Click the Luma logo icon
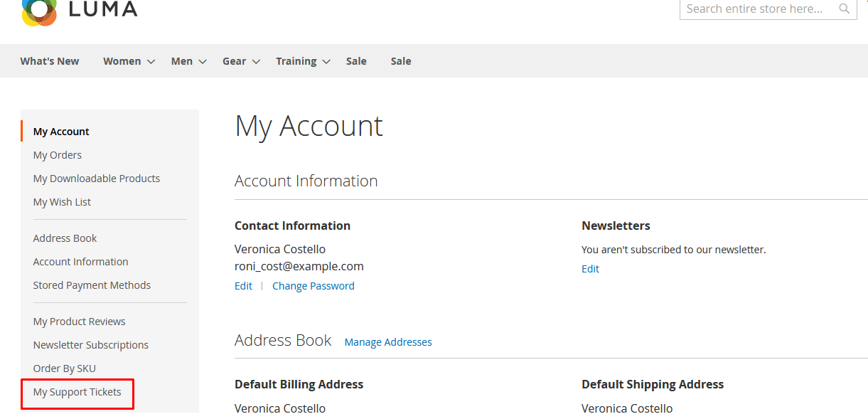Screen dimensions: 868x419 (x=39, y=10)
